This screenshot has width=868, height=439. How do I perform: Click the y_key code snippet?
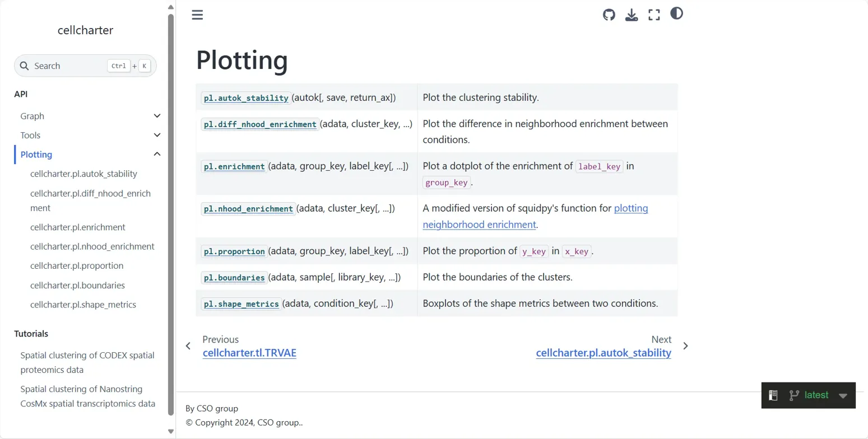(x=534, y=251)
